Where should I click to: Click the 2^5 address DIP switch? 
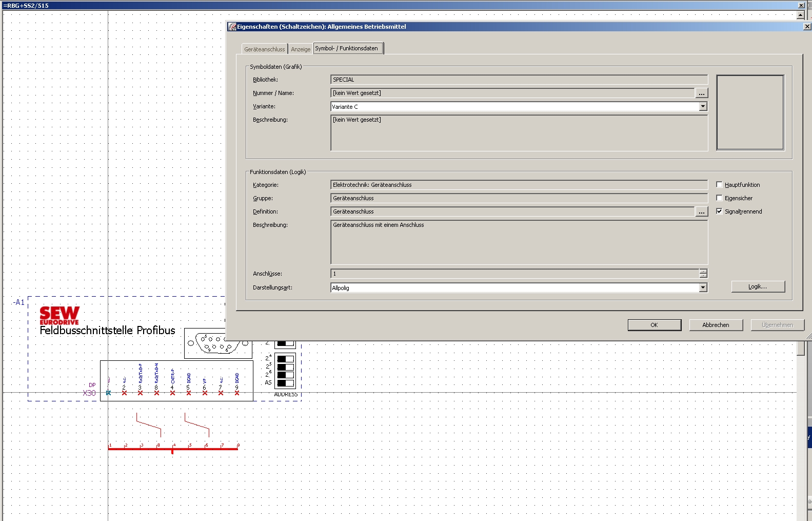coord(286,367)
